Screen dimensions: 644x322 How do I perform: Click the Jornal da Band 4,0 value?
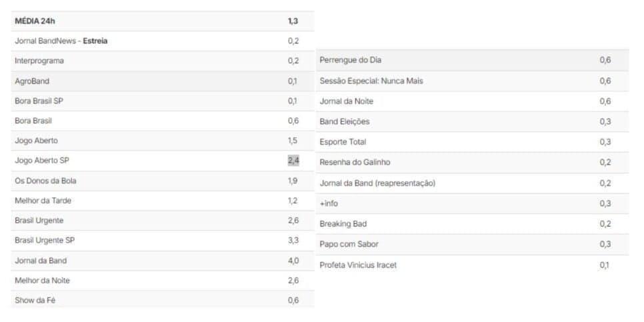293,261
